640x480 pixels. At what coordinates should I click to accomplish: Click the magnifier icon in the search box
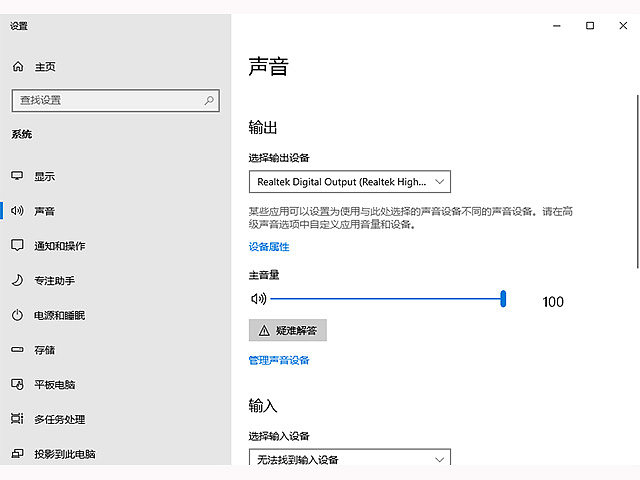[x=209, y=100]
